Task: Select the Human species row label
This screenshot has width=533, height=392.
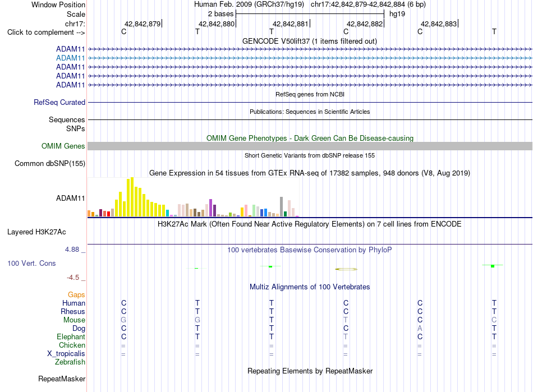Action: tap(73, 303)
